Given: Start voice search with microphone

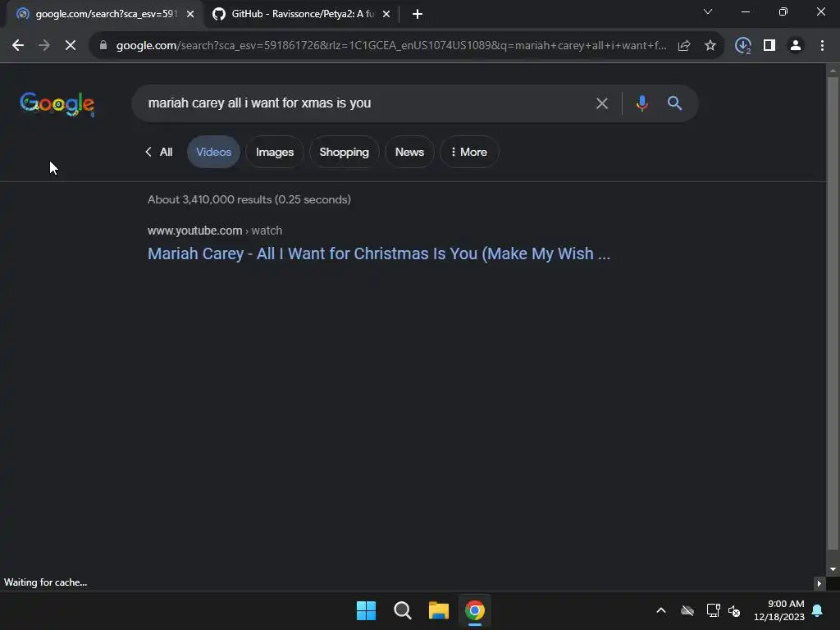Looking at the screenshot, I should click(x=641, y=103).
